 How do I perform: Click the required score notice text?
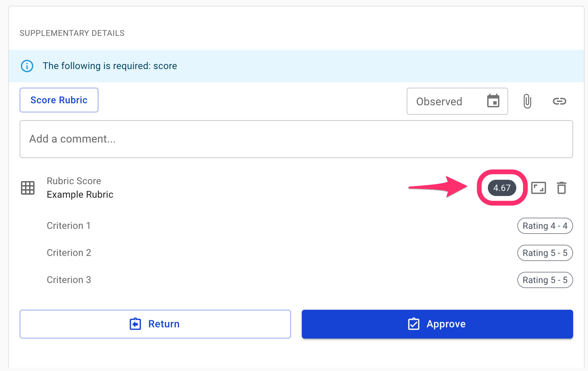(110, 66)
